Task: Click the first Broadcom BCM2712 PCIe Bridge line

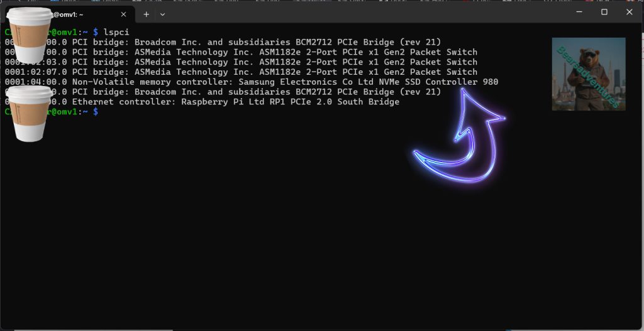Action: 252,41
